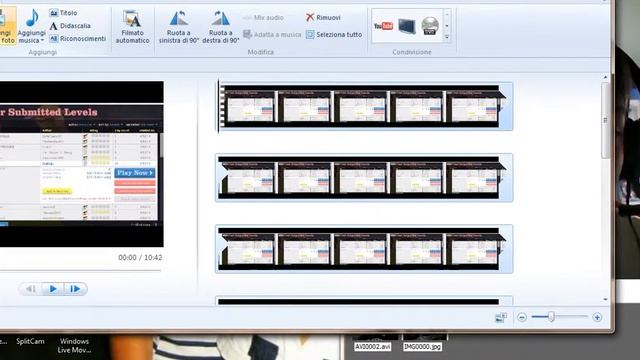Add a Didascalia caption
Screen dimensions: 640x360
pos(70,26)
